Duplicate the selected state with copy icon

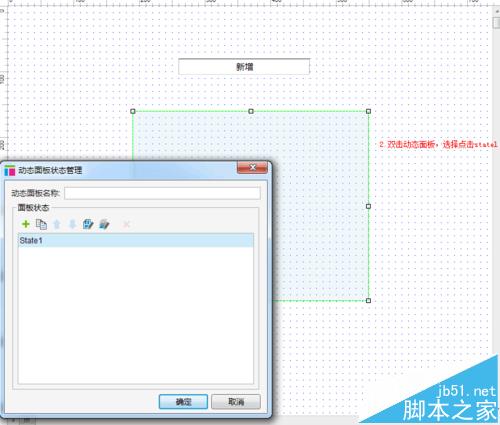[41, 224]
